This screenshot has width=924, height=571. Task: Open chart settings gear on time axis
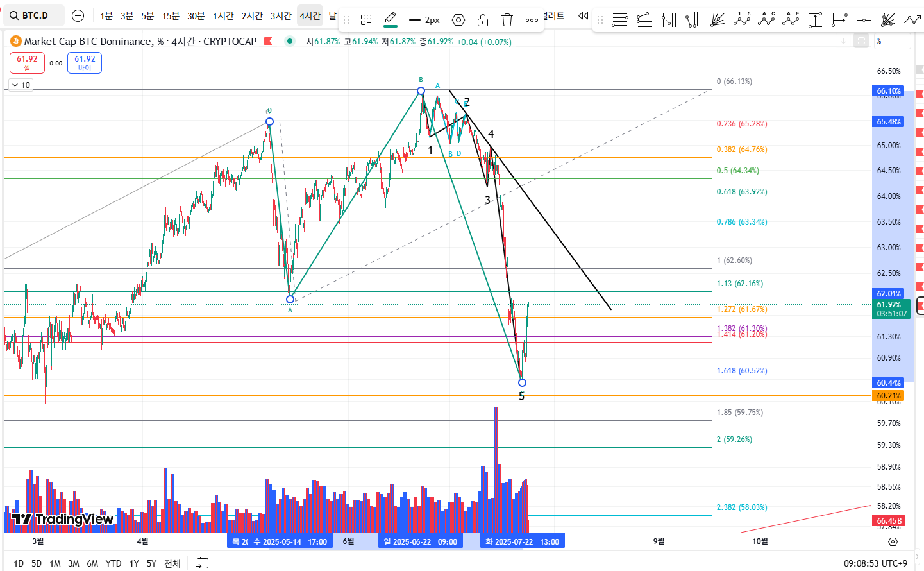[893, 541]
